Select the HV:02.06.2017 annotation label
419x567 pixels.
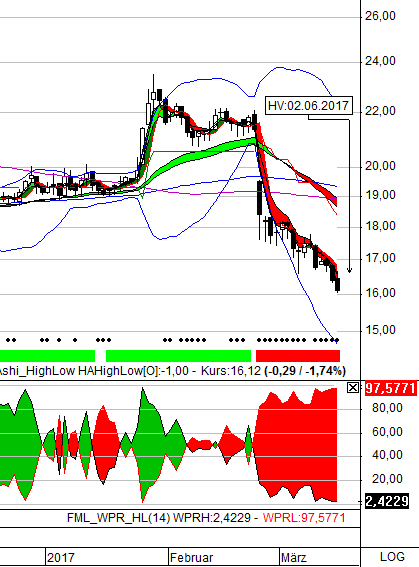pos(308,106)
